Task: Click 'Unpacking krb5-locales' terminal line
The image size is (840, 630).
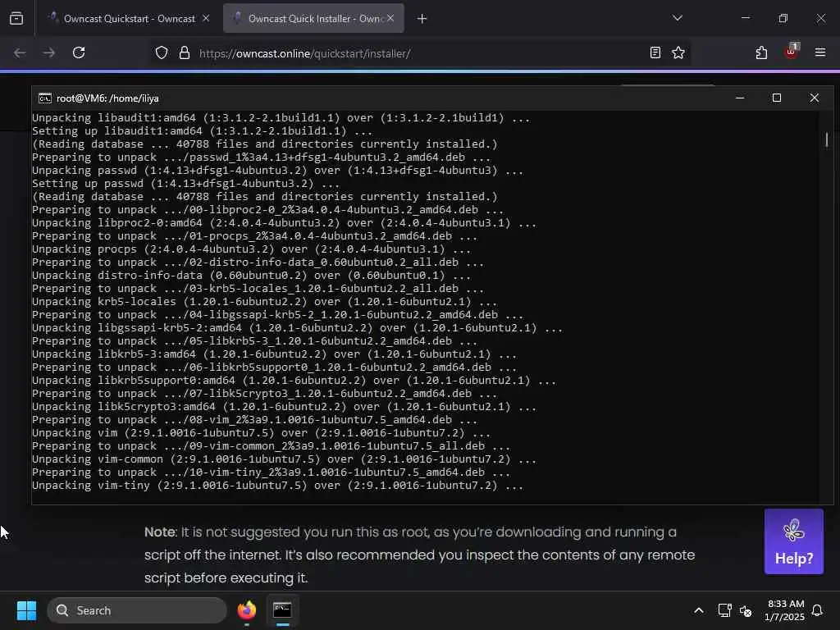Action: click(x=264, y=302)
